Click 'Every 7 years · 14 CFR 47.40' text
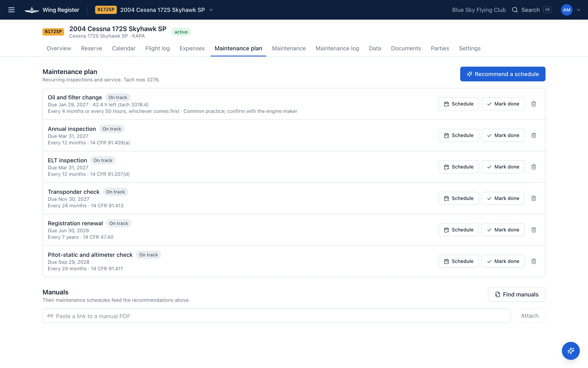Viewport: 588px width, 368px height. click(x=81, y=237)
